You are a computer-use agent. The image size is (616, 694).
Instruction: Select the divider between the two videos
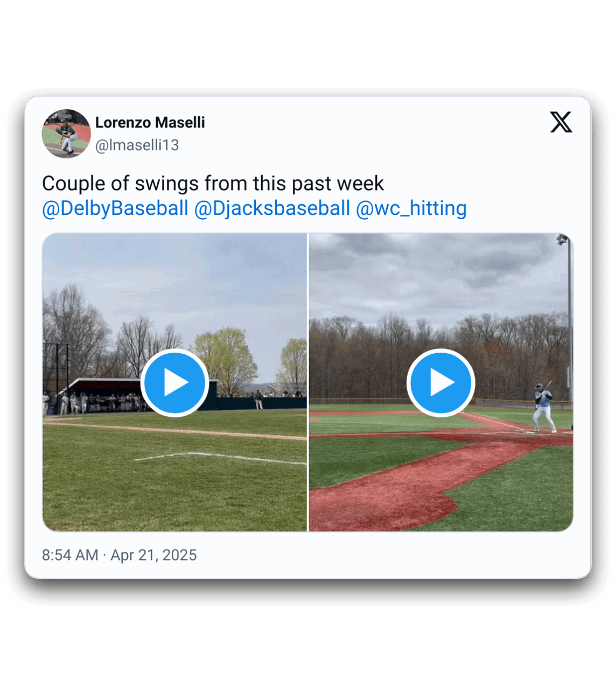(307, 382)
